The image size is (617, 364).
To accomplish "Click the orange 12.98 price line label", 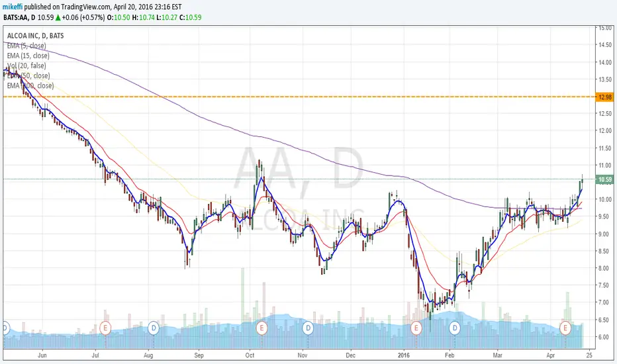I will coord(604,97).
